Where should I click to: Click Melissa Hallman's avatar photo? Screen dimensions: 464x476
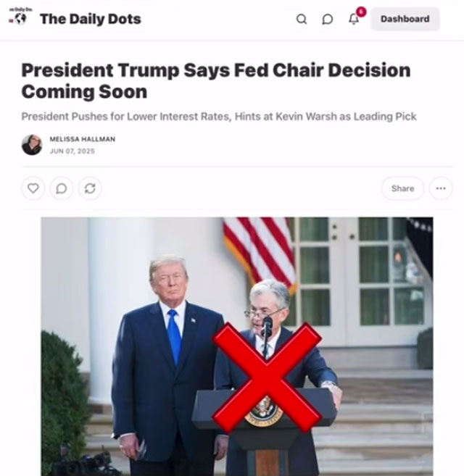32,145
